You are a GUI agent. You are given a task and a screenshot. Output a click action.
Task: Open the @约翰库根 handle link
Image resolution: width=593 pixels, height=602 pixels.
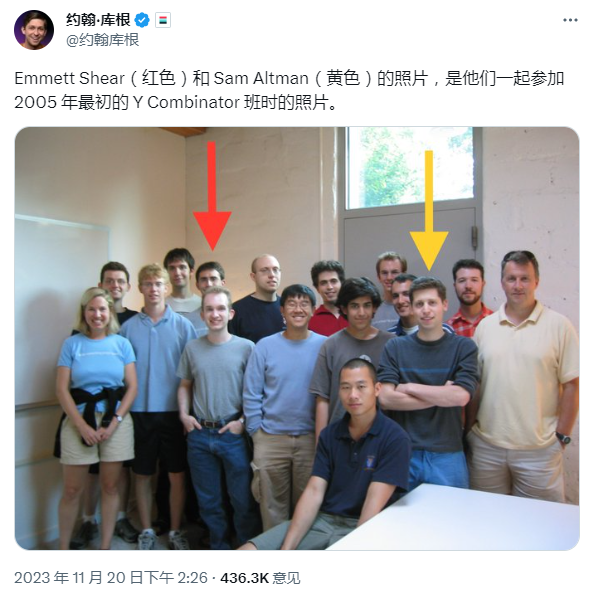coord(102,40)
